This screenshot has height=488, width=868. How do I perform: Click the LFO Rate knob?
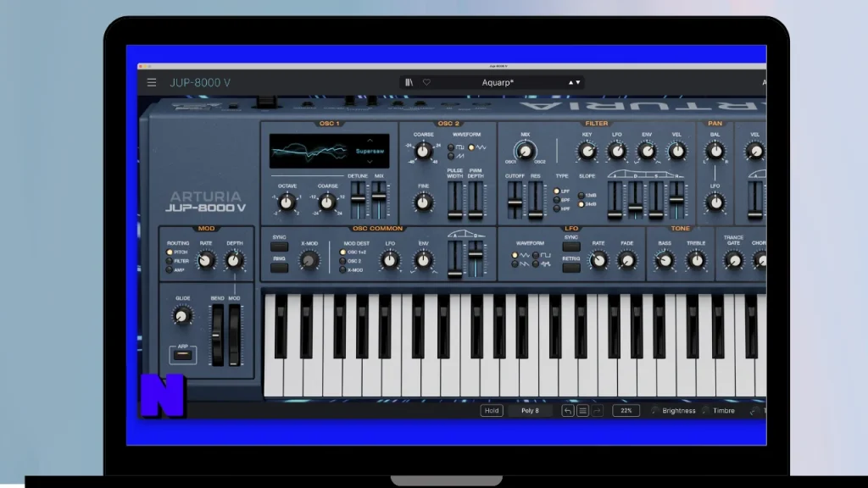click(598, 260)
